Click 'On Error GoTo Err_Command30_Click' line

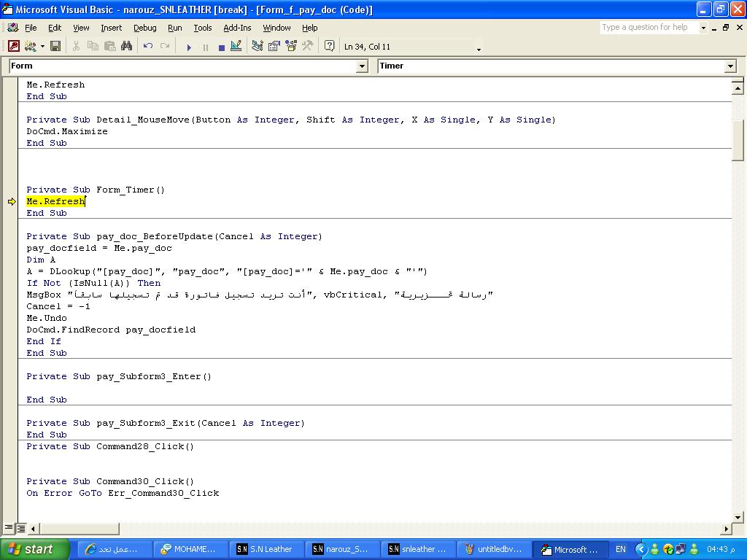[123, 493]
